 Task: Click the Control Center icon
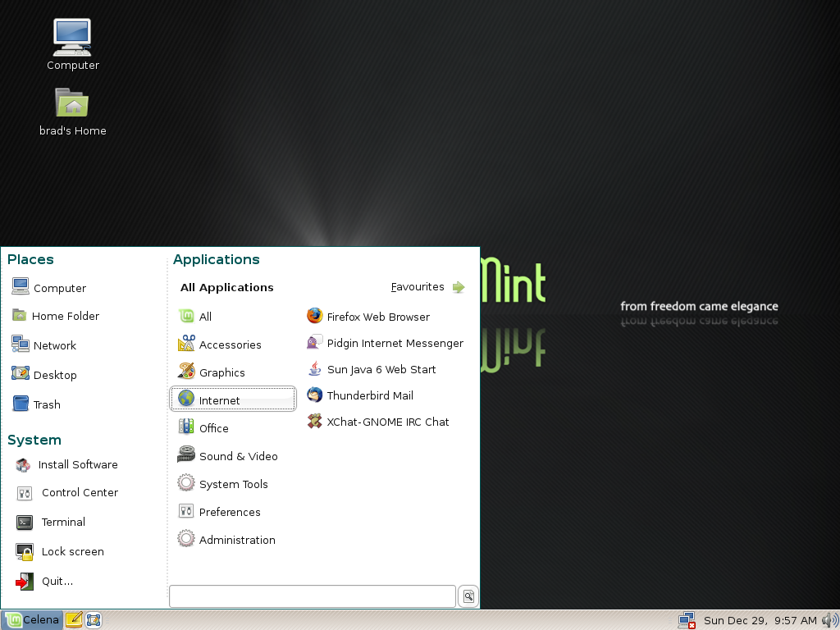(x=25, y=493)
